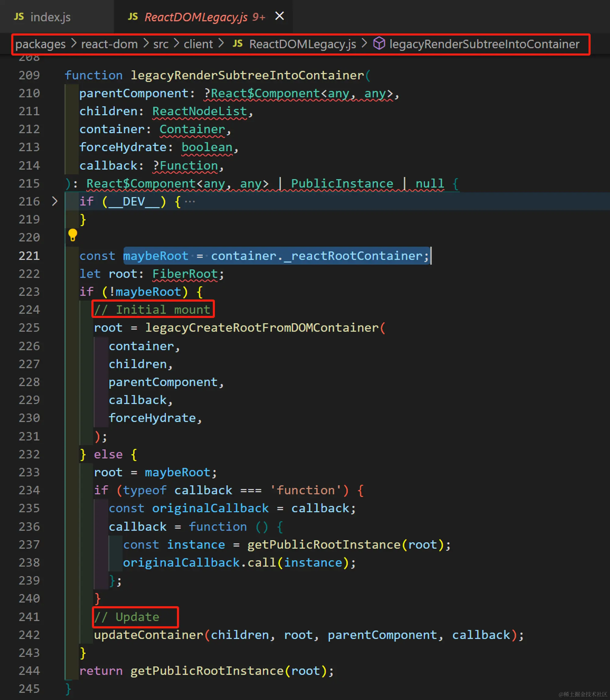Click legacyRenderSubtreeIntoContainer in the breadcrumb

484,44
